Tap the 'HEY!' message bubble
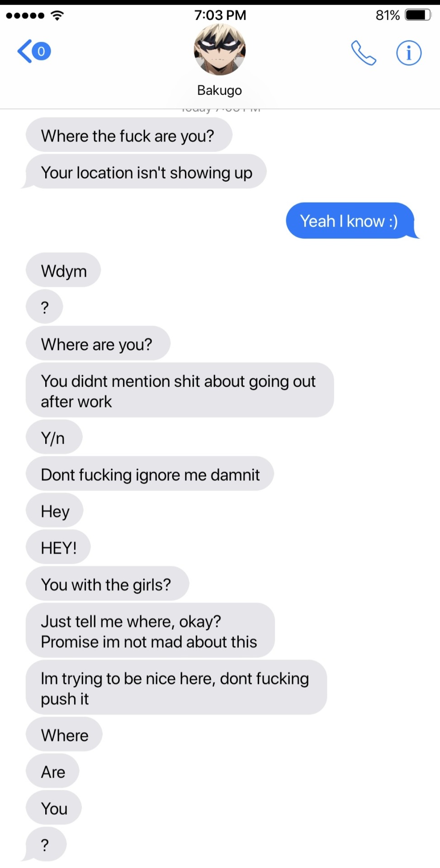Screen dimensions: 440x868 coord(58,547)
